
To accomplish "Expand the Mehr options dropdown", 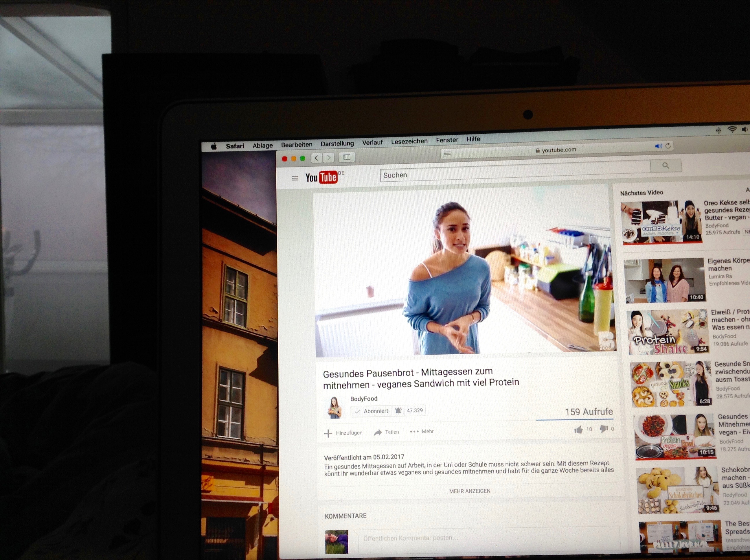I will point(422,432).
